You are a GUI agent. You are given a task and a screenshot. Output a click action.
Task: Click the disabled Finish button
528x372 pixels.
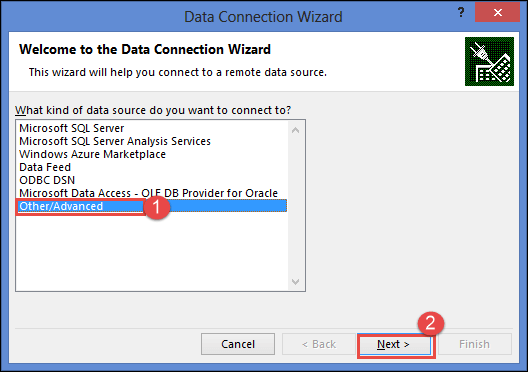(474, 344)
